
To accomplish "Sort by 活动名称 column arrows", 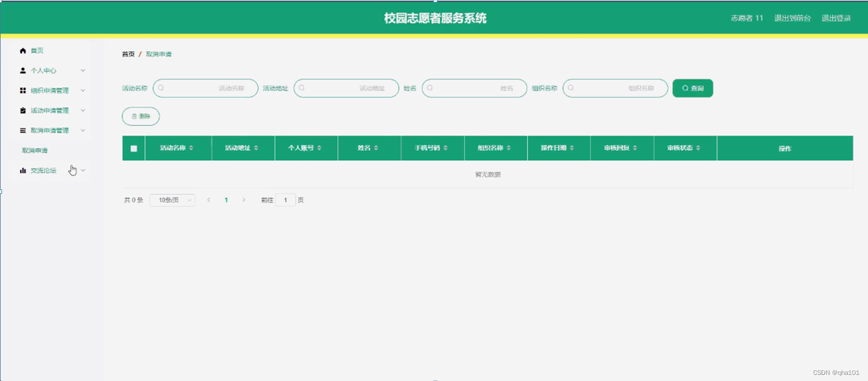I will (x=191, y=148).
